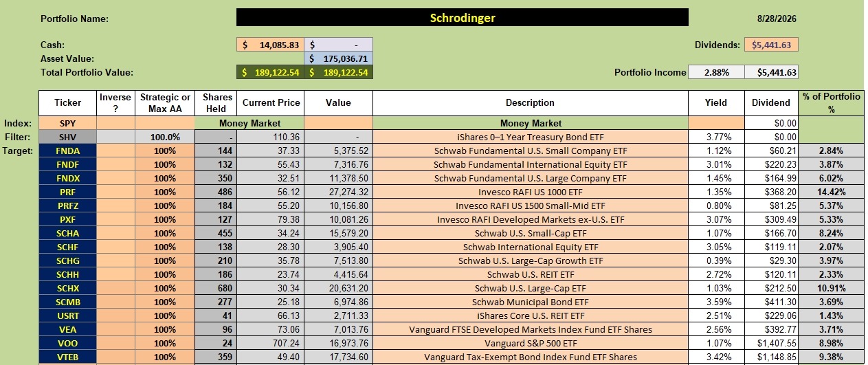Click the FNDF ticker cell

pos(67,164)
